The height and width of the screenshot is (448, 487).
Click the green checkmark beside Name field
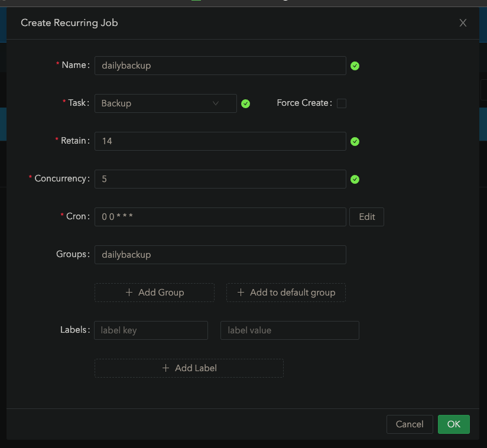(355, 66)
